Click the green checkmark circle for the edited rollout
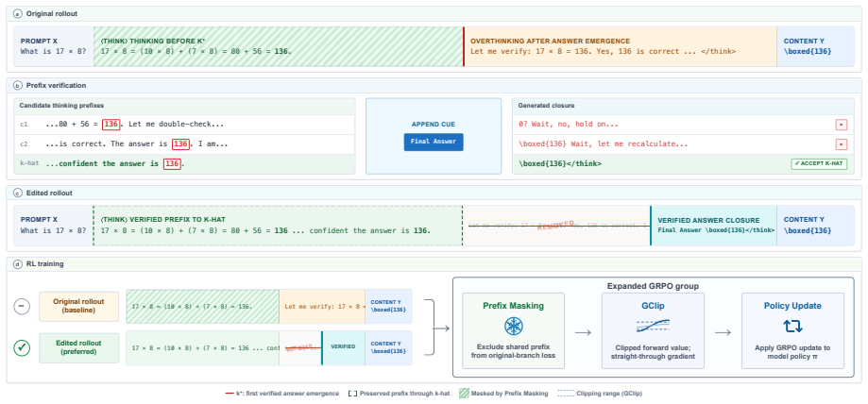 tap(22, 348)
